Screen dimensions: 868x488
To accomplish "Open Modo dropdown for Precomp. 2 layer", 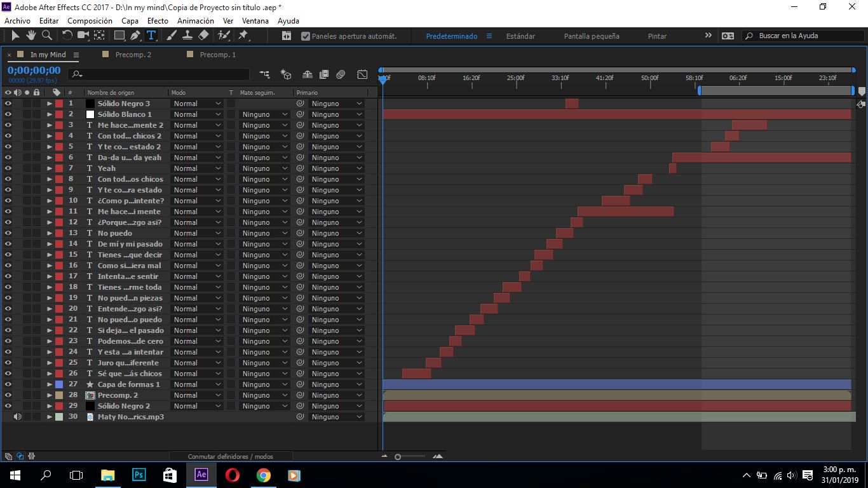I will click(197, 395).
